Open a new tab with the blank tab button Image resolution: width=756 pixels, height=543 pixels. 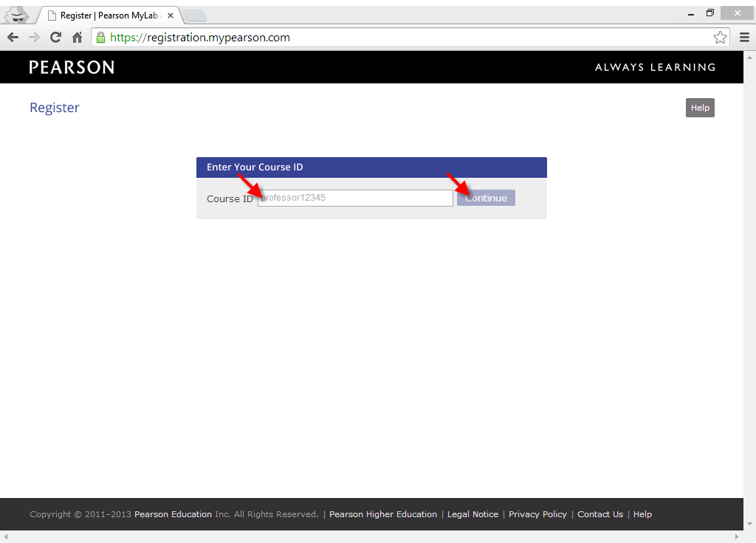[194, 15]
